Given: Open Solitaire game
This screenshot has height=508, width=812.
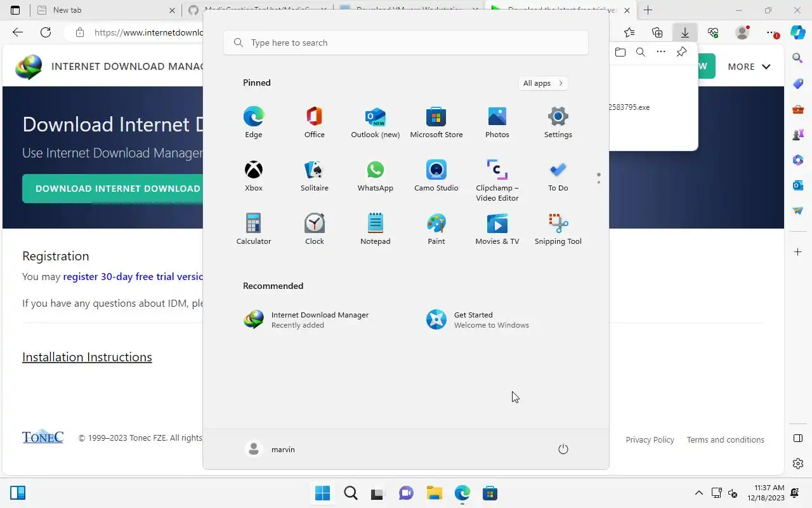Looking at the screenshot, I should pos(315,175).
